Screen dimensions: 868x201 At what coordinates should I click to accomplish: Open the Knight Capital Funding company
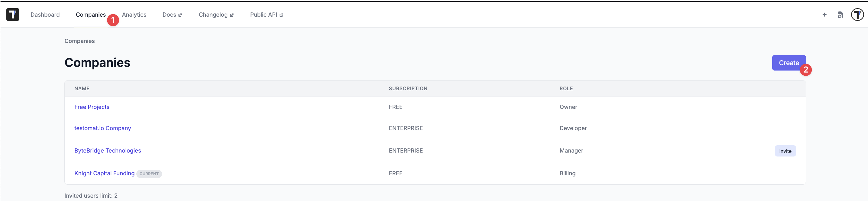click(105, 173)
